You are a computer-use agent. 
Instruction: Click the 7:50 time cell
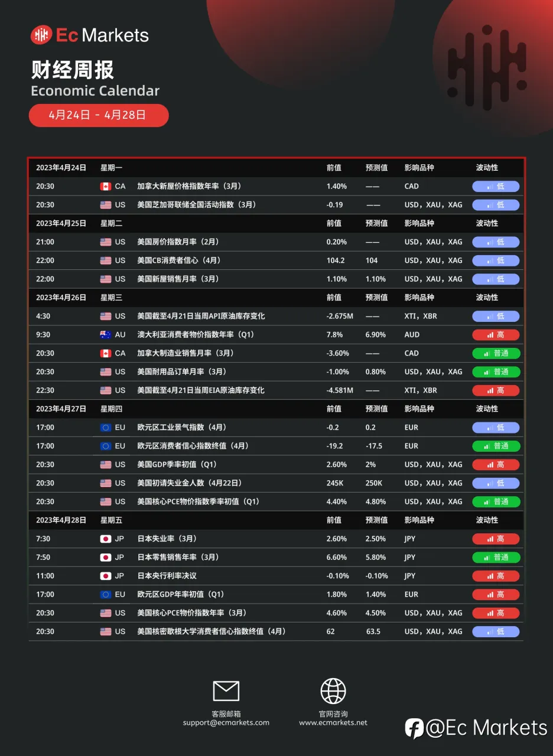pos(43,558)
